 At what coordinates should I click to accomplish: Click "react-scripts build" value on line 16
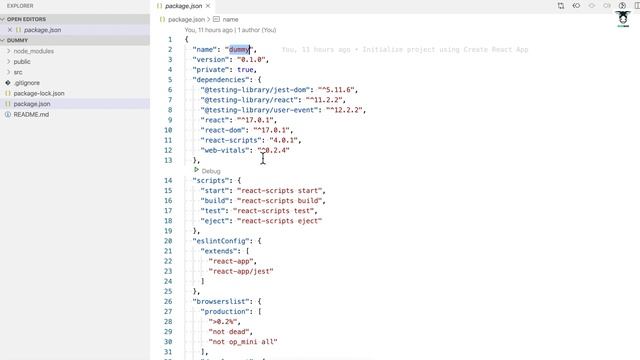click(x=280, y=201)
